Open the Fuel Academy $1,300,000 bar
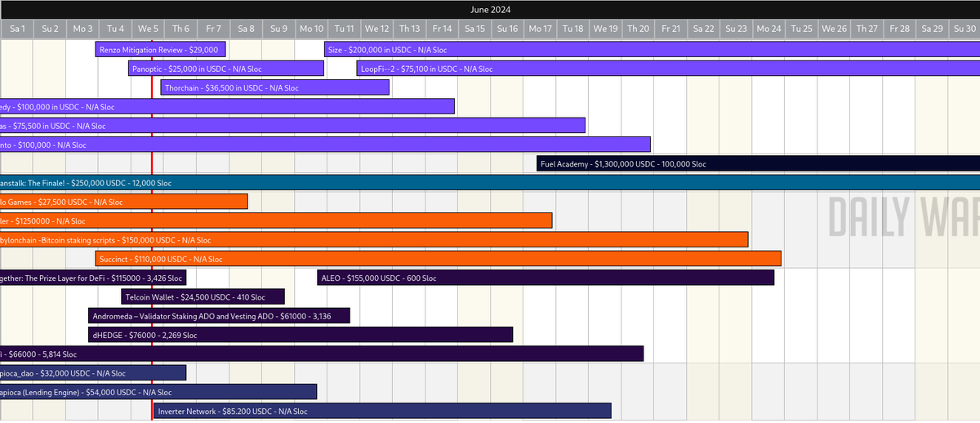The image size is (980, 423). coord(758,164)
